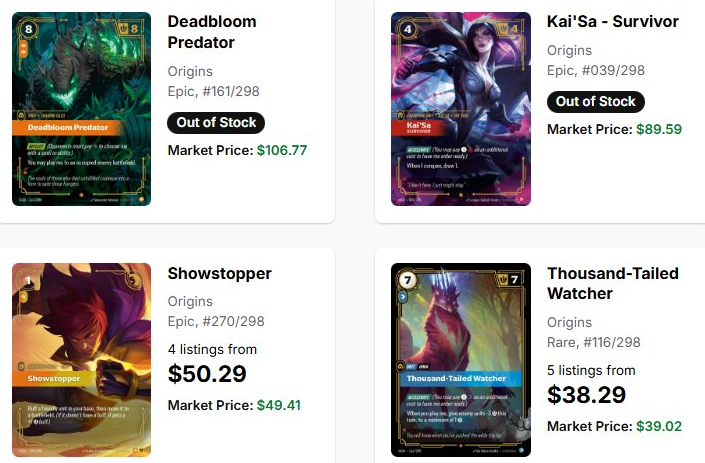Click the Kai'Sa - Survivor title
The height and width of the screenshot is (463, 705).
pyautogui.click(x=613, y=21)
